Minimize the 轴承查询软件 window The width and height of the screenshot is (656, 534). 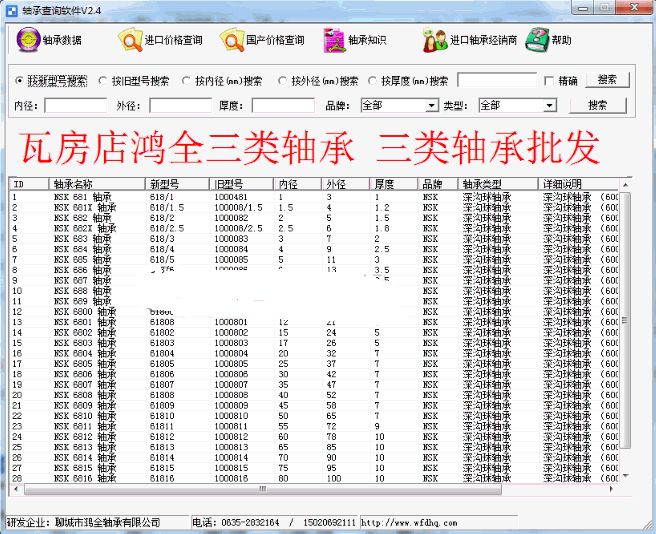click(x=584, y=8)
